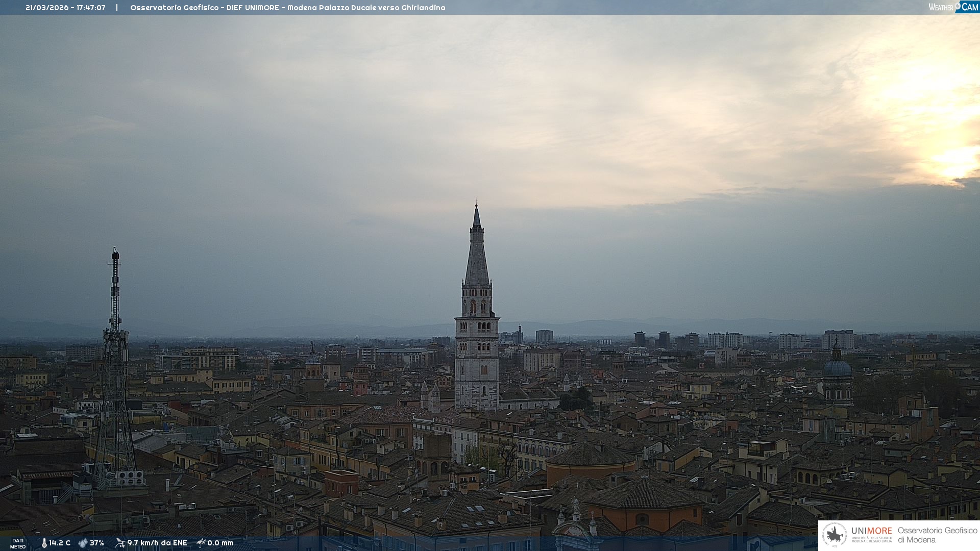Click the UNIMORE wordmark text
980x551 pixels.
(x=871, y=531)
